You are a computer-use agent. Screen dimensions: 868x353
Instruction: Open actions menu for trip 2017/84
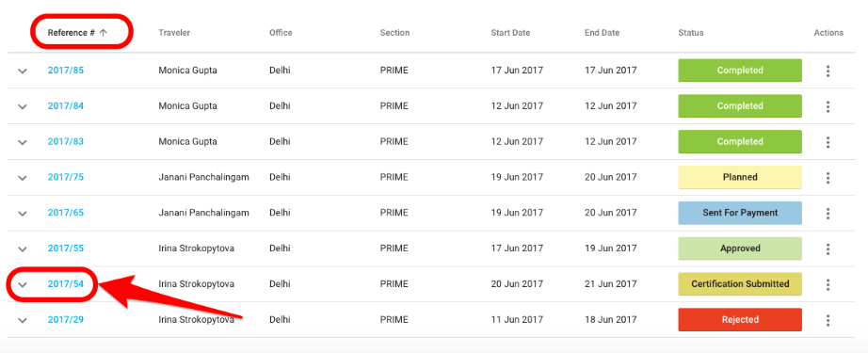[x=828, y=106]
